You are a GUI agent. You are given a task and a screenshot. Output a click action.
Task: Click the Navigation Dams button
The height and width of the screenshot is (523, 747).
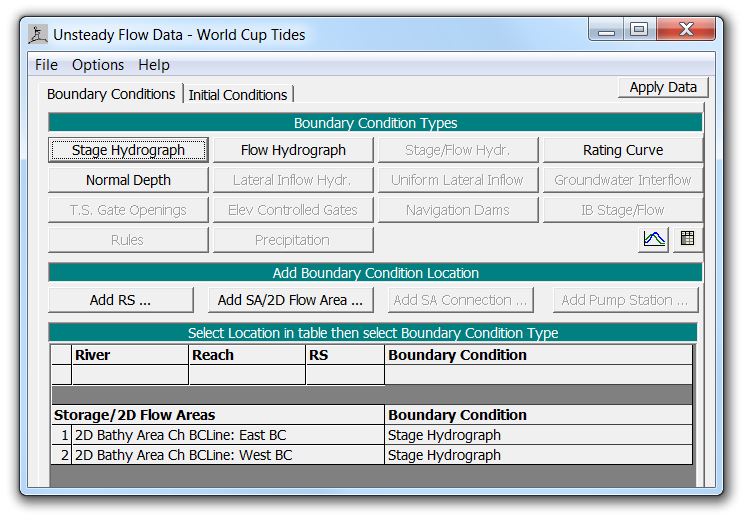pyautogui.click(x=458, y=211)
